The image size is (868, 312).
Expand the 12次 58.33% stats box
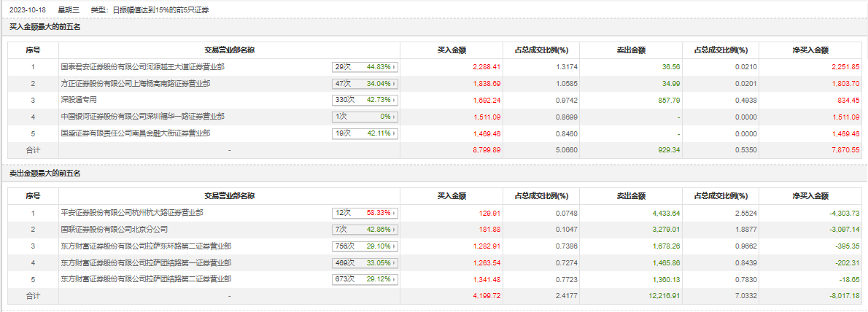[364, 213]
